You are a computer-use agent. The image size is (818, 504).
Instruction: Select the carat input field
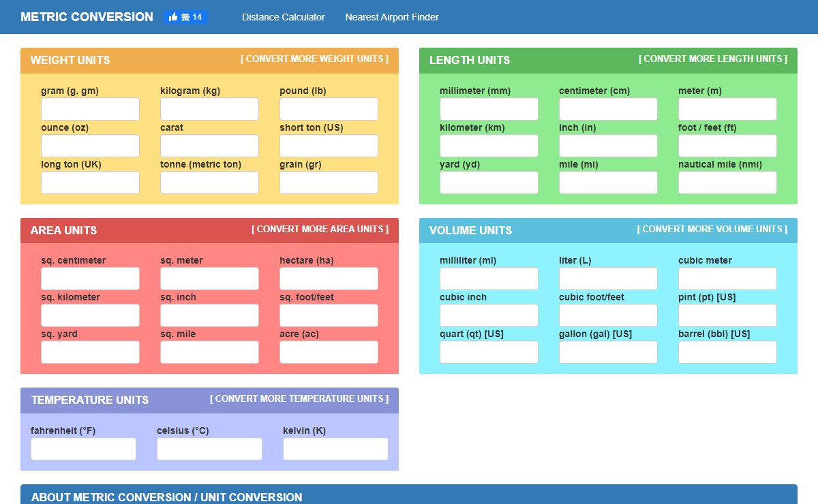[209, 146]
